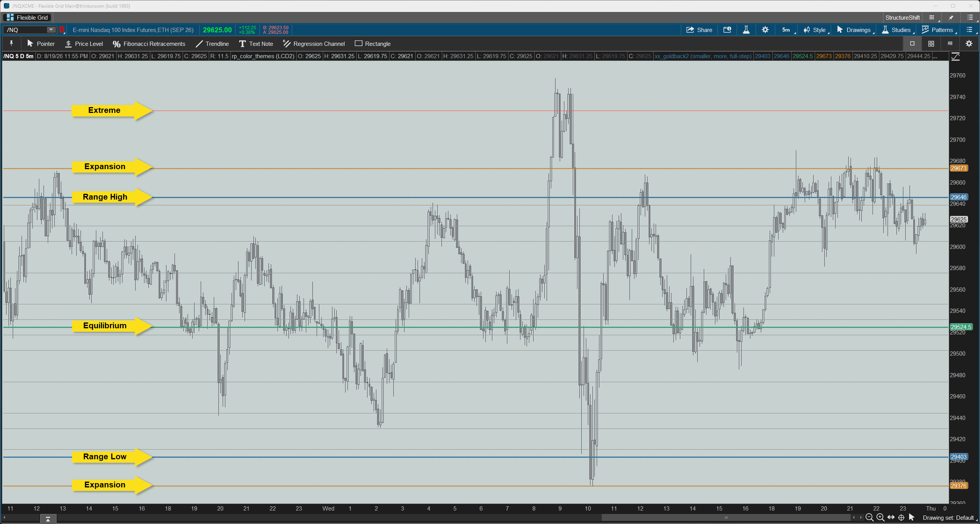Choose the Rectangle drawing tool
The width and height of the screenshot is (980, 524).
click(373, 44)
